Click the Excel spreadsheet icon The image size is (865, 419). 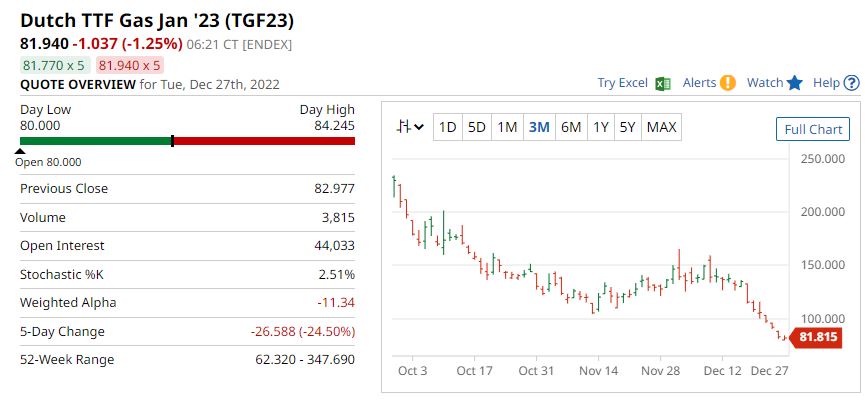coord(662,83)
